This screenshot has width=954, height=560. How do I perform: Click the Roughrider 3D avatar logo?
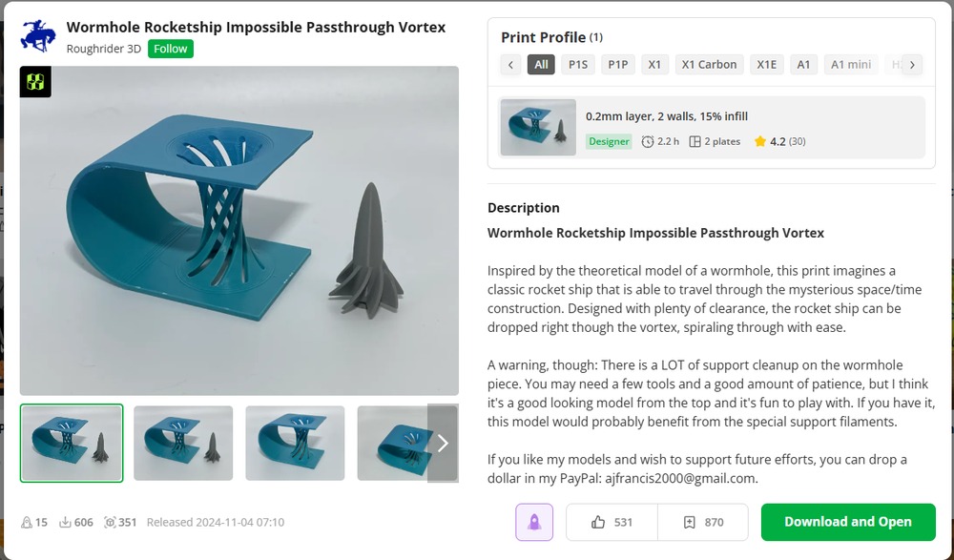(38, 35)
